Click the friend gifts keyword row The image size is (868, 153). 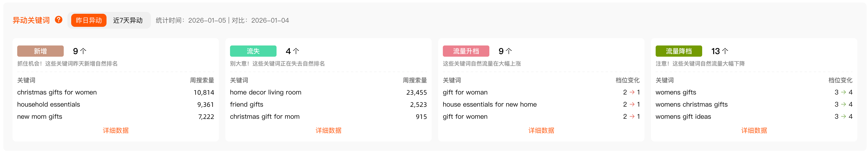pos(246,104)
